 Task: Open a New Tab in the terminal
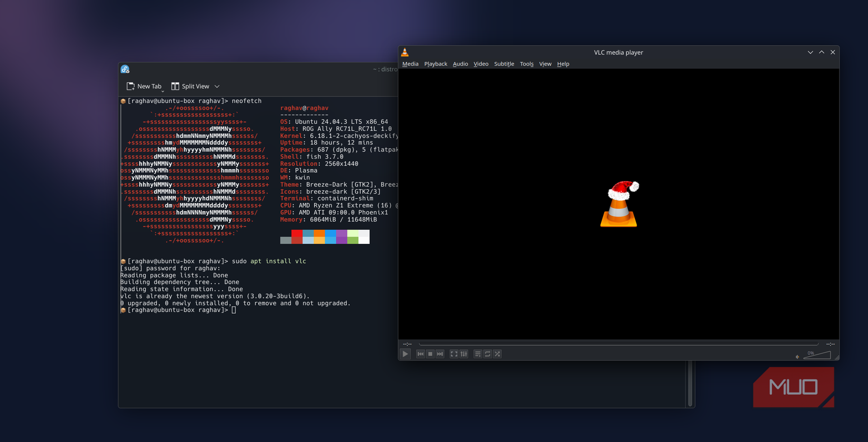tap(144, 86)
